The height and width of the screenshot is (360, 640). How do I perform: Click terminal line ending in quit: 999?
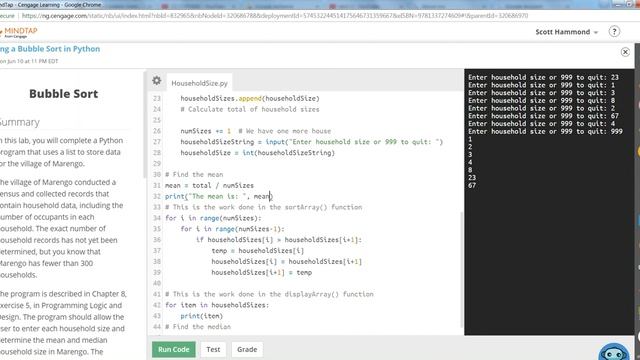545,131
